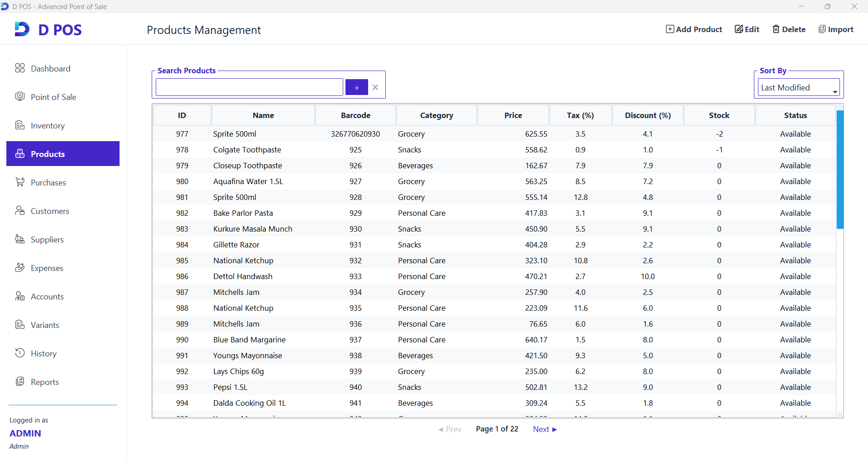Click the Products sidebar icon
Viewport: 868px width, 460px height.
click(x=20, y=154)
